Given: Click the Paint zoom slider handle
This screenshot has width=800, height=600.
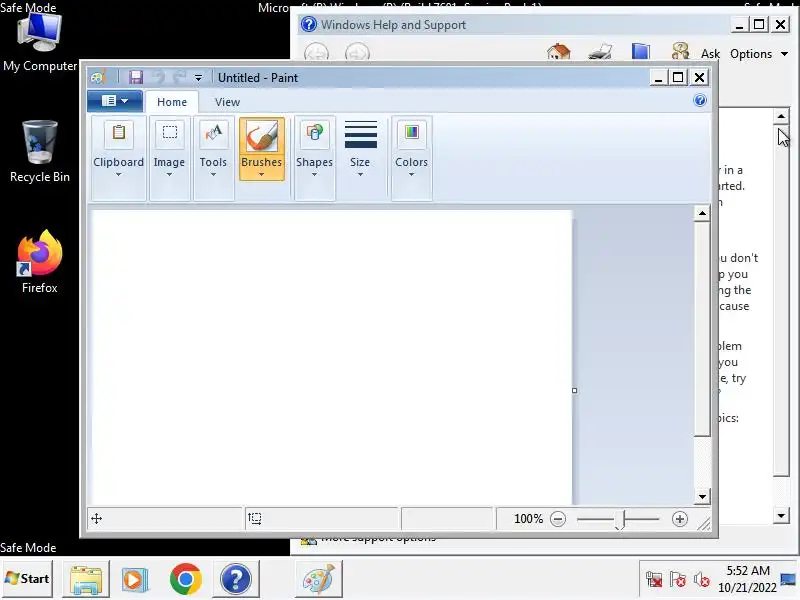Looking at the screenshot, I should 619,520.
